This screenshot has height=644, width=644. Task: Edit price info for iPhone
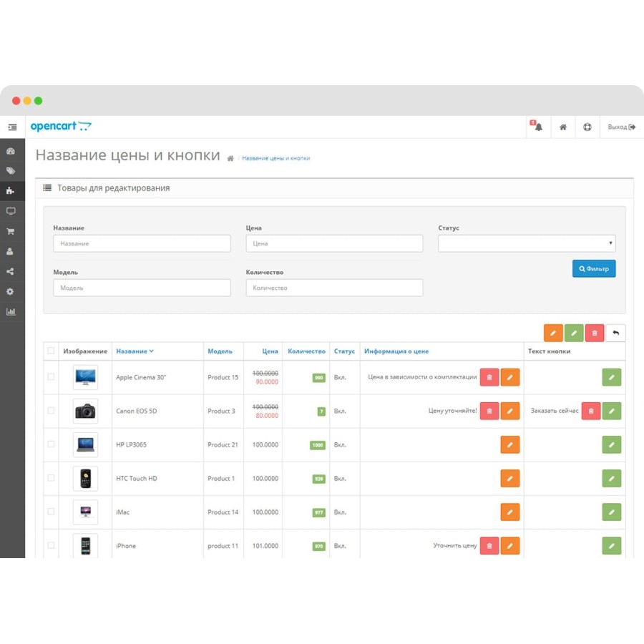point(509,546)
